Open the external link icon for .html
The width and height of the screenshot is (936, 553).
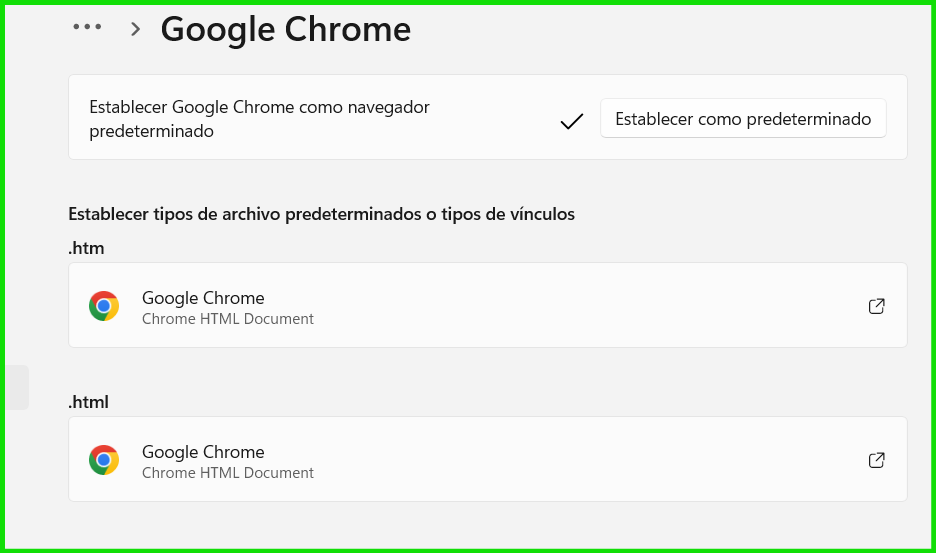(x=877, y=460)
